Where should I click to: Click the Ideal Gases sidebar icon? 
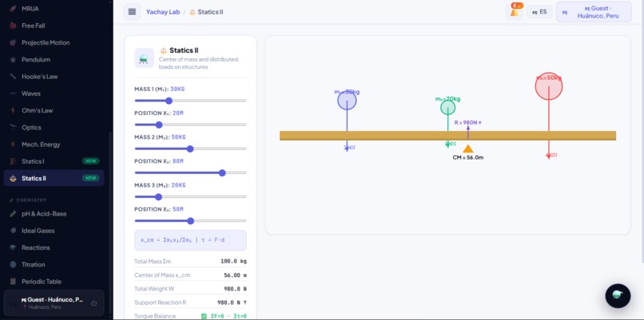pyautogui.click(x=13, y=231)
